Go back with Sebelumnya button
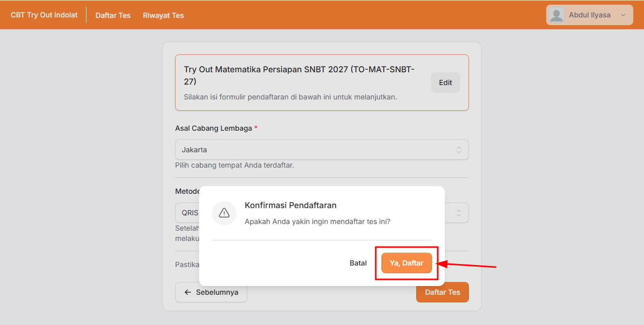Viewport: 644px width, 325px height. pos(211,292)
